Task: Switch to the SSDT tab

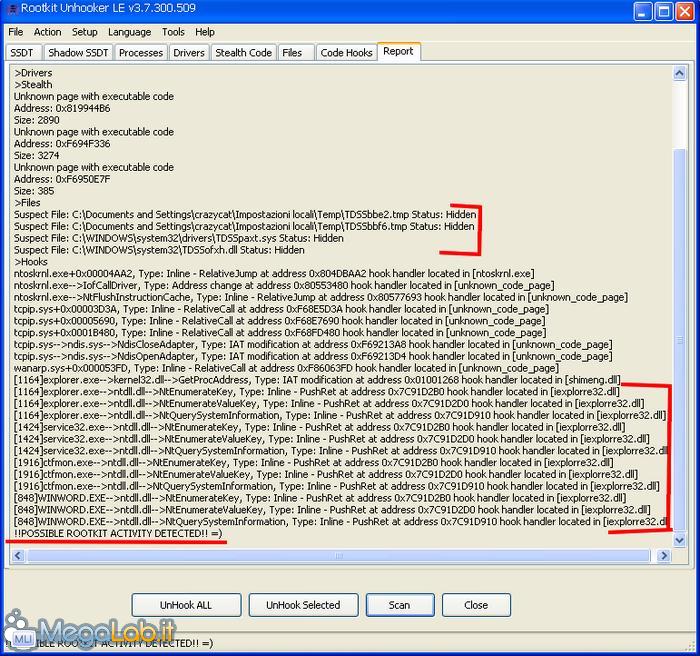Action: [22, 53]
